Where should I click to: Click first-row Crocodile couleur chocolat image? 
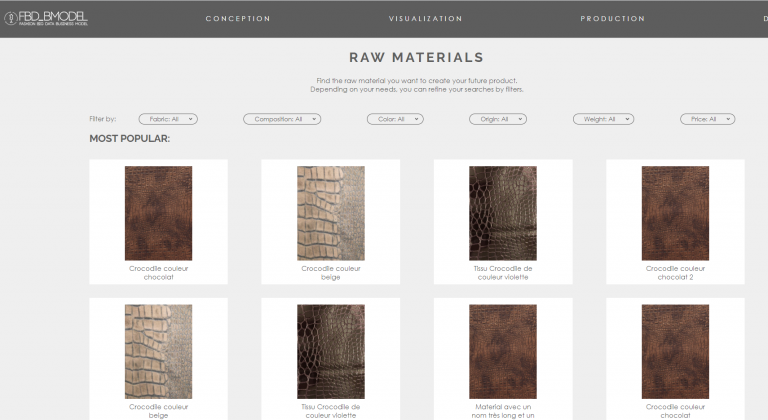(158, 213)
